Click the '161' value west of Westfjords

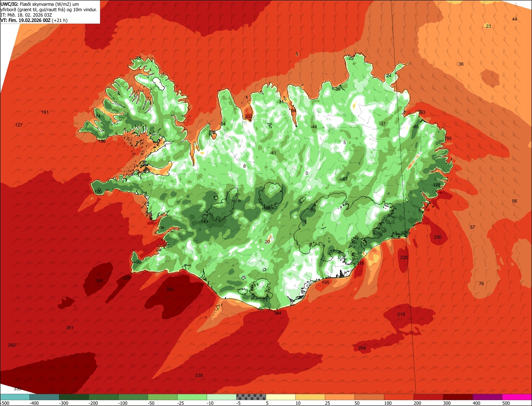click(x=45, y=113)
